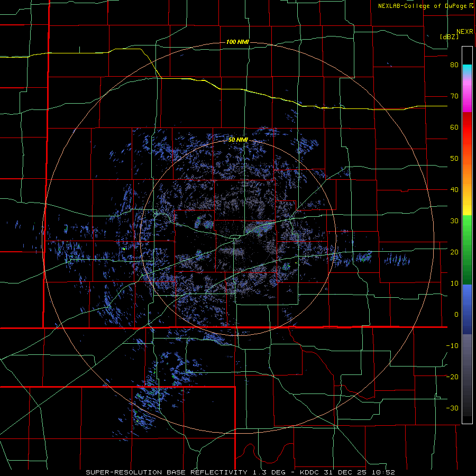Click the 100 NMI range ring label

click(237, 42)
